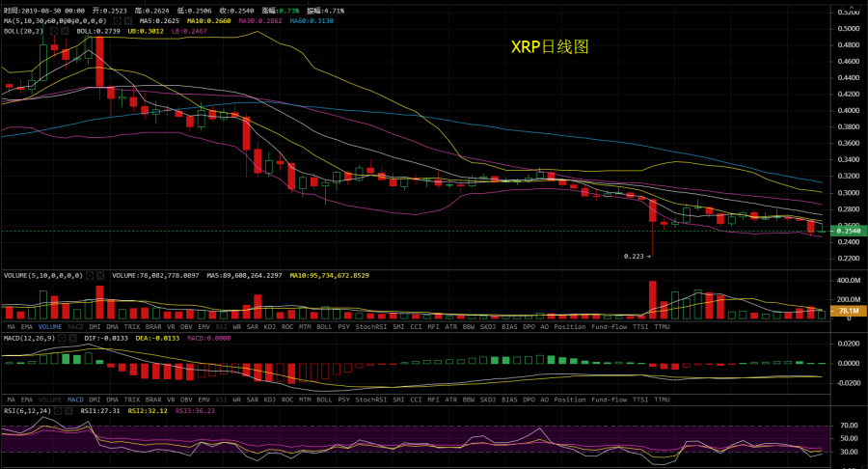The width and height of the screenshot is (868, 469).
Task: Pick TTMU tab in bar below MACD chart
Action: (662, 399)
